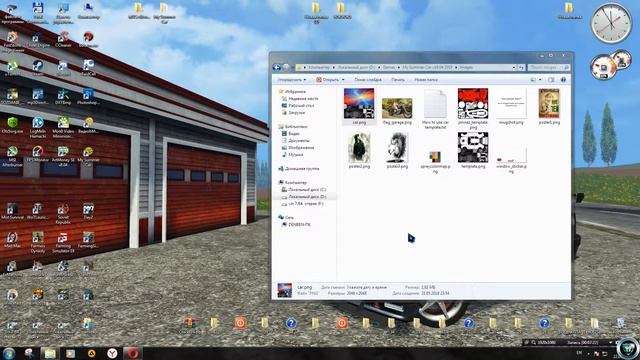Click Новая папка (New folder) button

coord(426,80)
